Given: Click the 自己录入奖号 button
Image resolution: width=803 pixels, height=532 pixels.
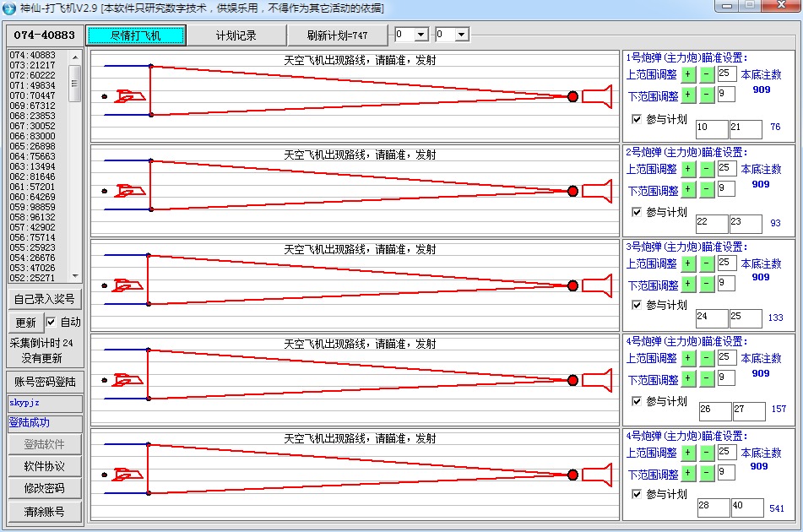Looking at the screenshot, I should 44,299.
